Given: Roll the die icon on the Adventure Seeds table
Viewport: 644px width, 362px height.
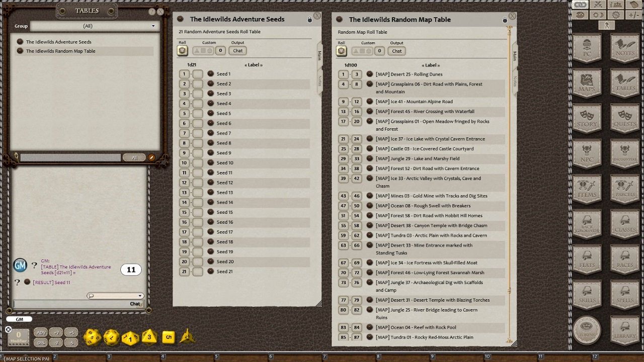Looking at the screenshot, I should (183, 50).
